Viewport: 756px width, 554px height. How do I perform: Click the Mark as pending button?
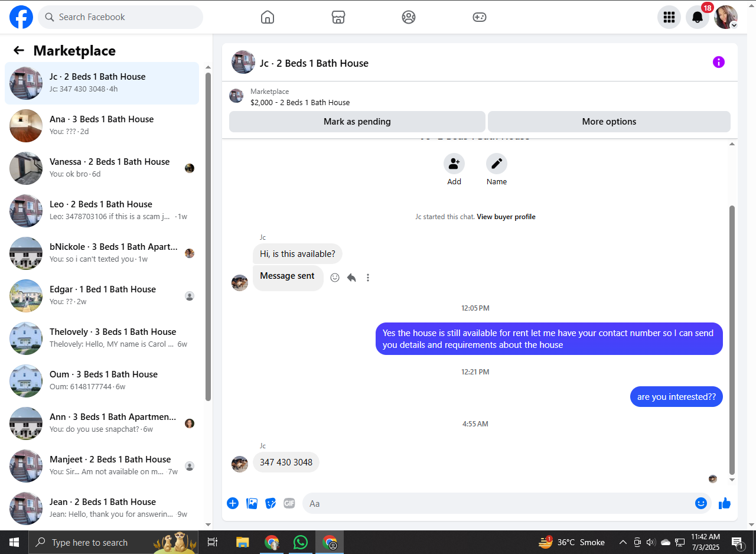[x=357, y=122]
